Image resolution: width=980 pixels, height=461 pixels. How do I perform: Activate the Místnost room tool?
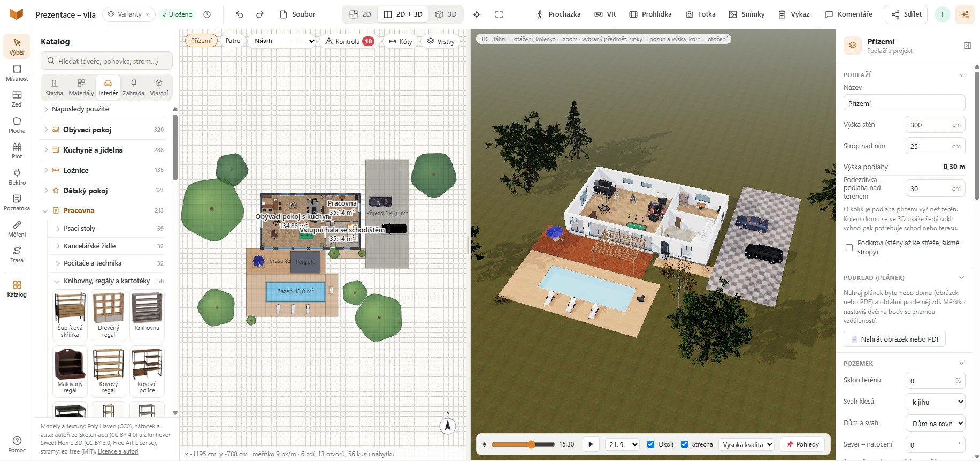[17, 73]
